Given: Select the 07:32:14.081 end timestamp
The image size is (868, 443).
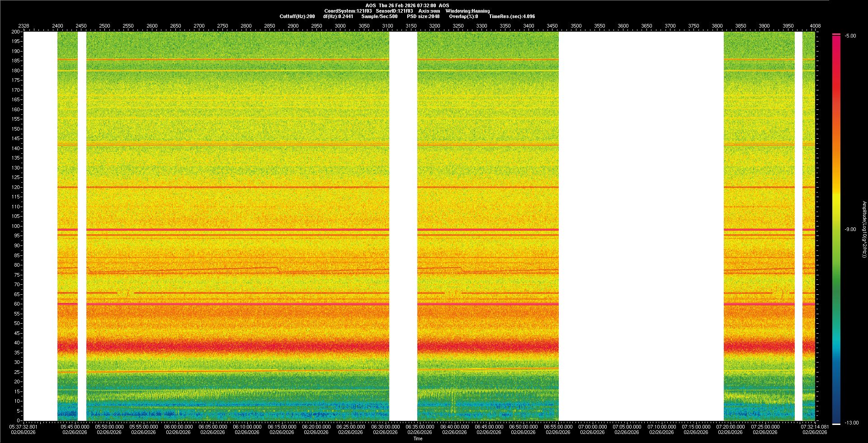Looking at the screenshot, I should pos(815,427).
